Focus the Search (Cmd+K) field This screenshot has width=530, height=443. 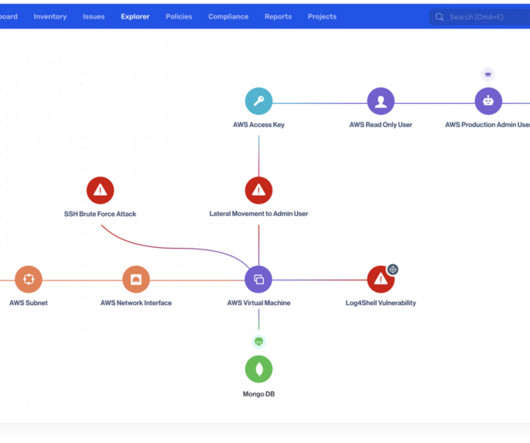(480, 17)
